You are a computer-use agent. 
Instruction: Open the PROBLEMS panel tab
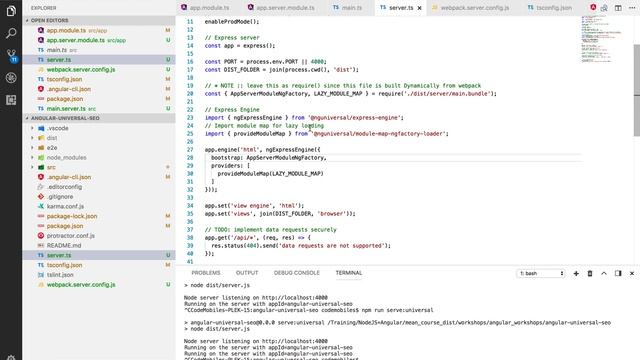206,273
